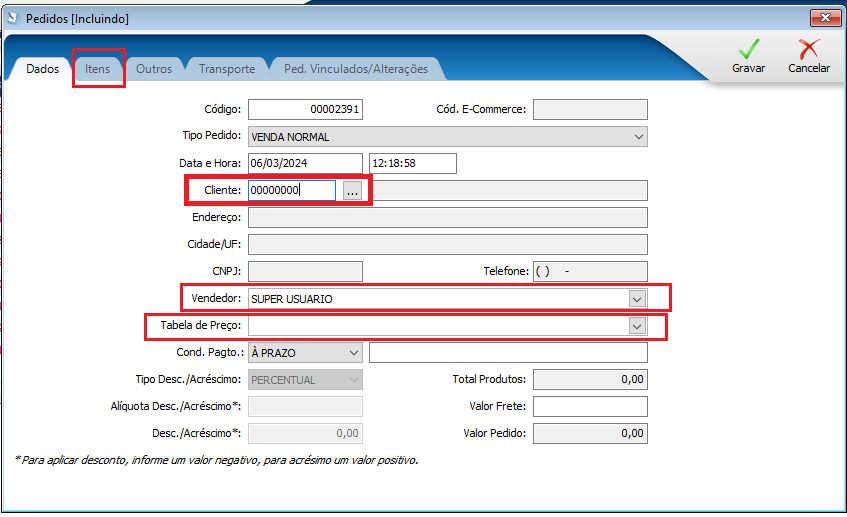Click into the Valor Frete field
This screenshot has width=847, height=517.
(x=590, y=406)
